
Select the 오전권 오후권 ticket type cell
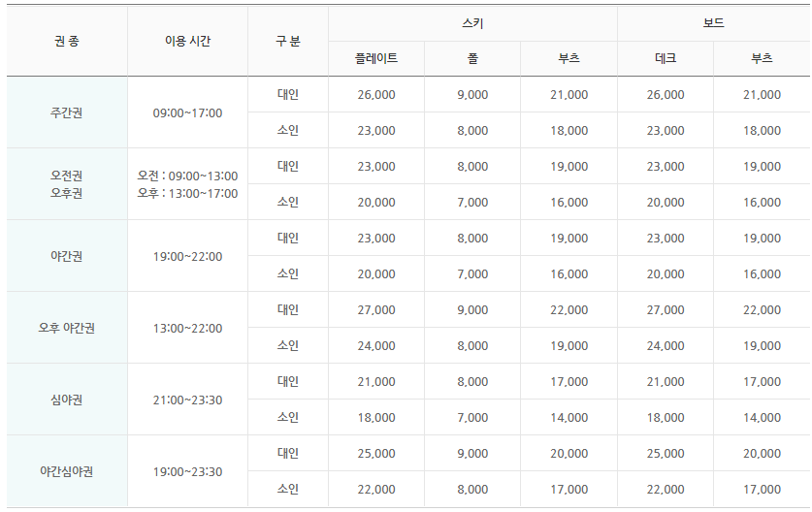pos(67,184)
